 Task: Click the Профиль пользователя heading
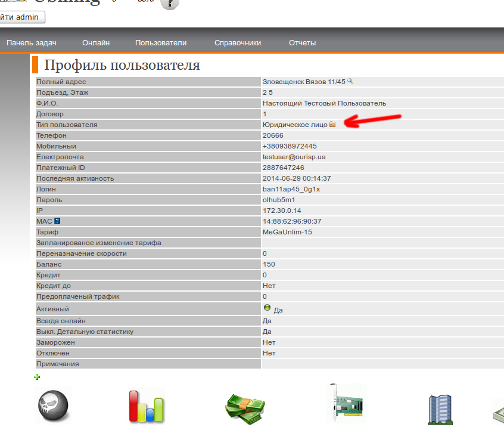pyautogui.click(x=122, y=65)
